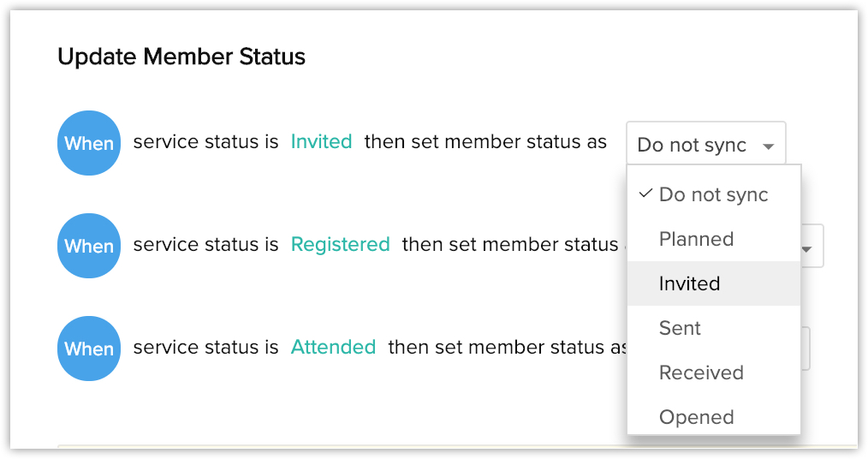Screen dimensions: 868x459
Task: Click the green Registered service status link
Action: (x=340, y=245)
